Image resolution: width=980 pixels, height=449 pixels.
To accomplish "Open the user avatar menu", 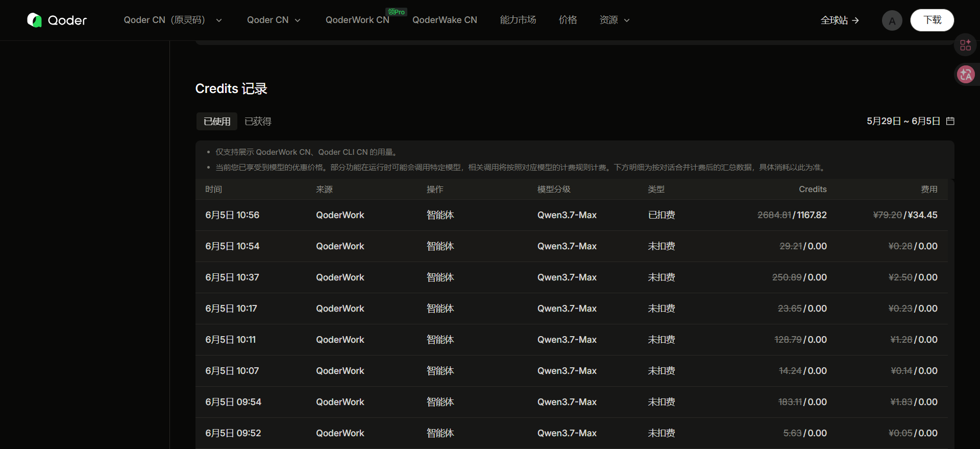I will (892, 20).
